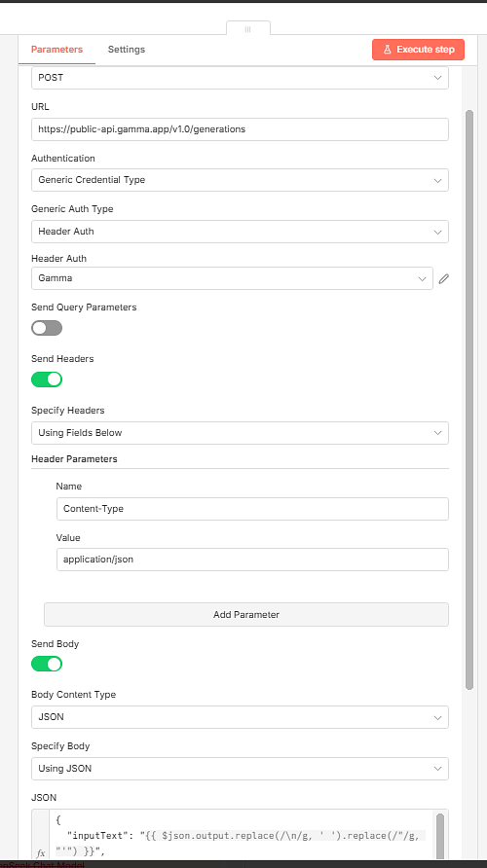Open the Gamma credential dropdown
Screen dimensions: 487x868
232,278
